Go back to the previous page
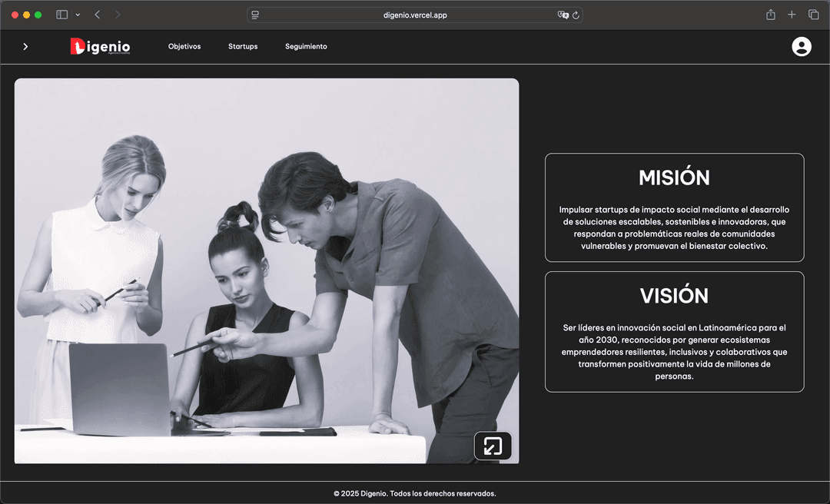The image size is (830, 504). pyautogui.click(x=98, y=15)
